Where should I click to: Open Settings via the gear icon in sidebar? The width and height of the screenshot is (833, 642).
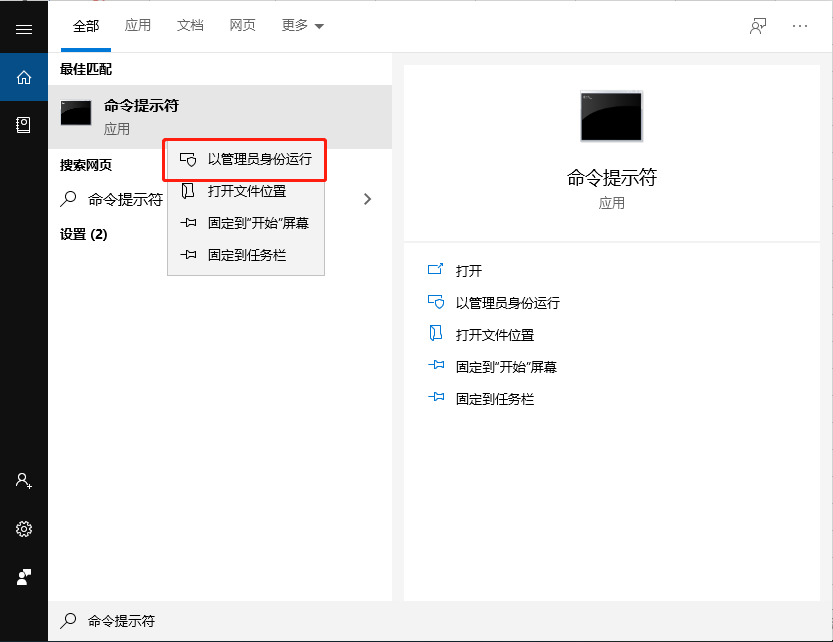click(24, 529)
